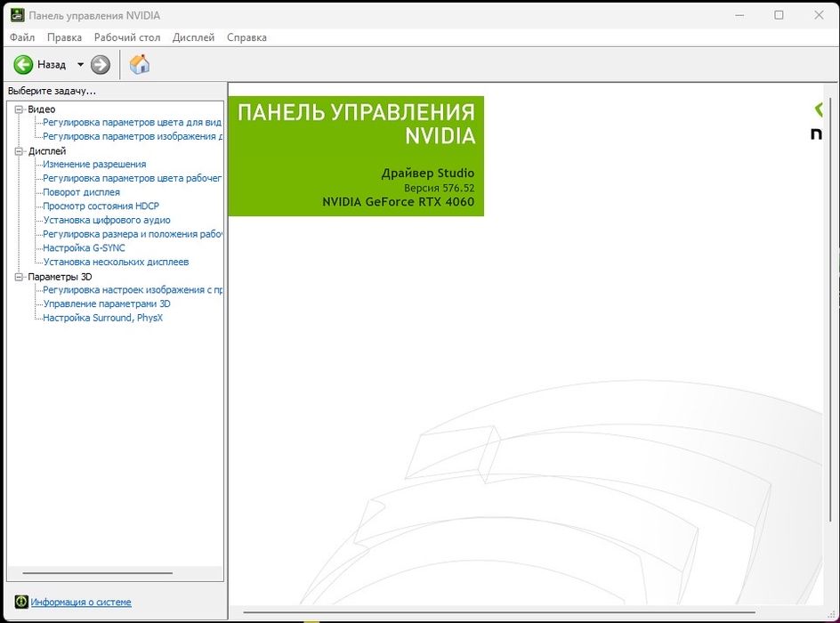Open Регулировка размера и положения рабочего стола
This screenshot has width=840, height=623.
point(133,234)
